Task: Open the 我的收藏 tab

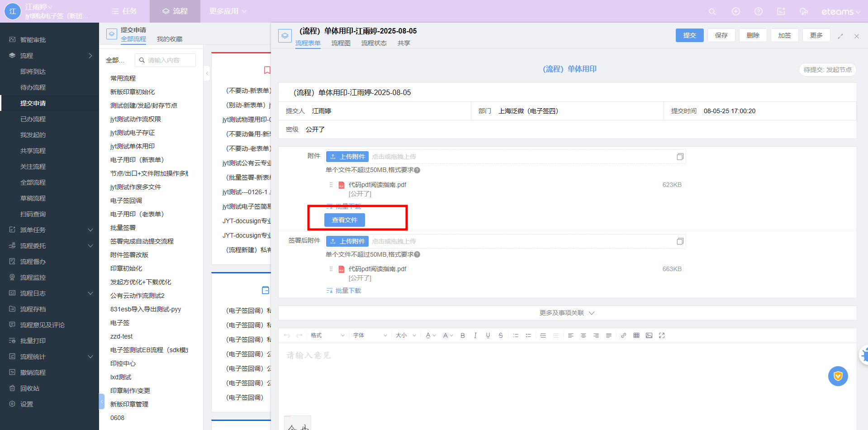Action: (170, 39)
